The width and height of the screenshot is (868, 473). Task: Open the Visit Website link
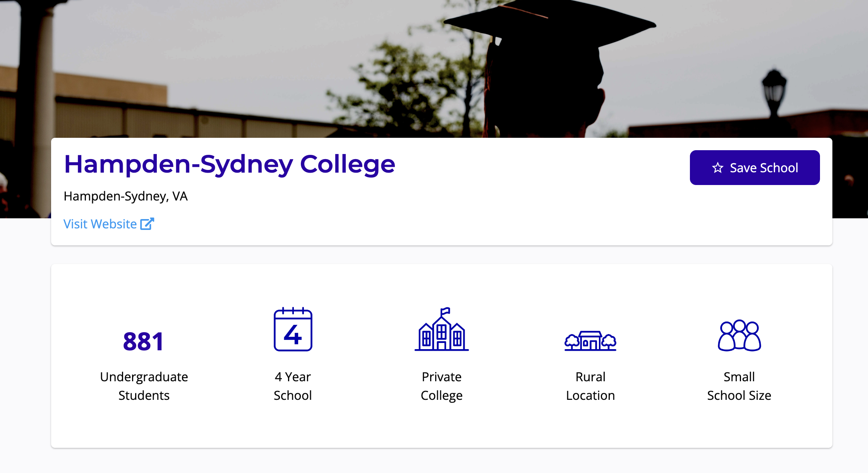[x=100, y=224]
